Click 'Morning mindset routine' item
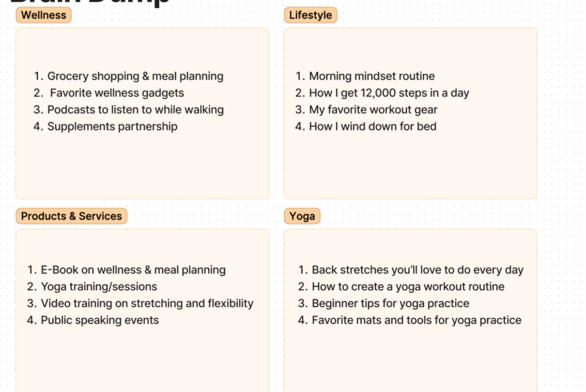 [372, 76]
